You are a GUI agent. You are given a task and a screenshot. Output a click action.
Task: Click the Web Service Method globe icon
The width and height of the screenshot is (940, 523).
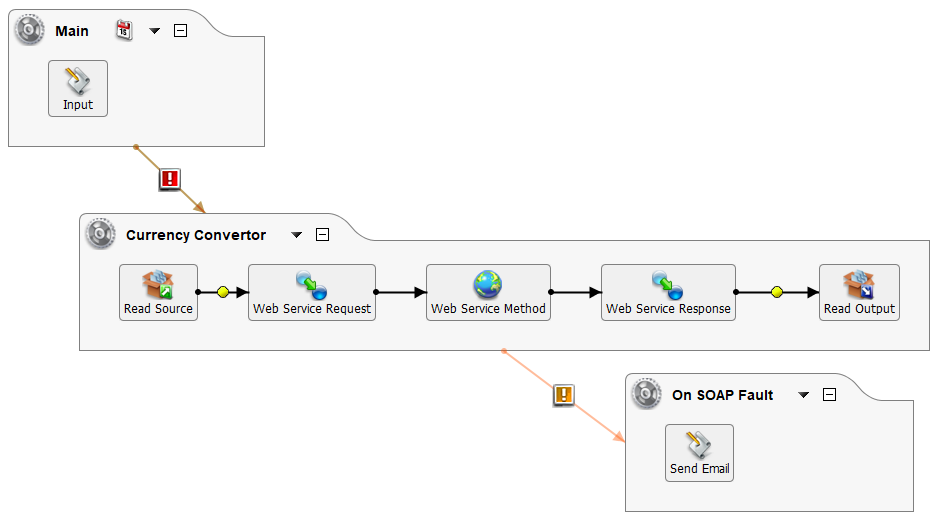tap(488, 285)
